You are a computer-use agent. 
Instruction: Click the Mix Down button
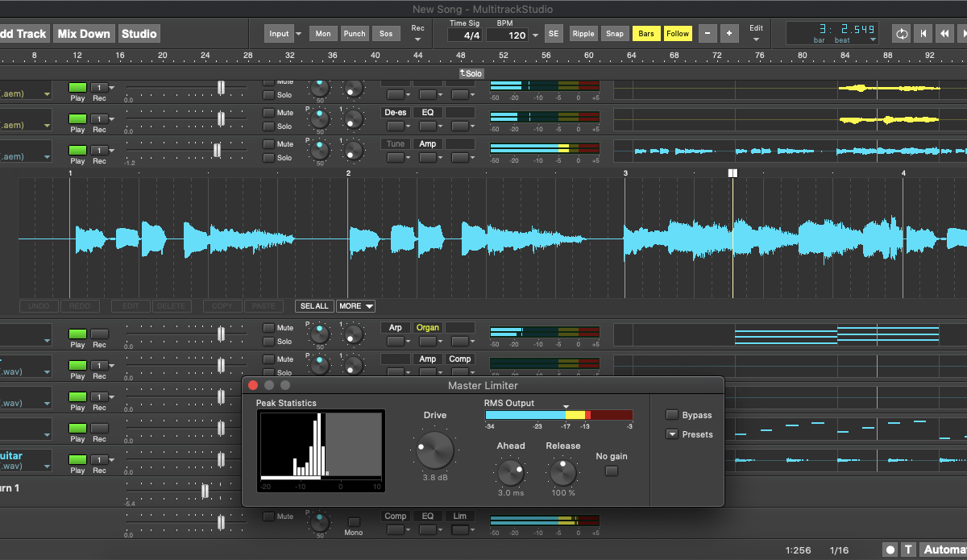[x=84, y=34]
